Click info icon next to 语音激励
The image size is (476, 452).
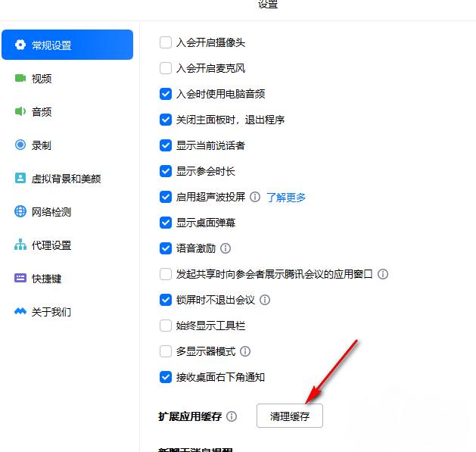coord(226,248)
